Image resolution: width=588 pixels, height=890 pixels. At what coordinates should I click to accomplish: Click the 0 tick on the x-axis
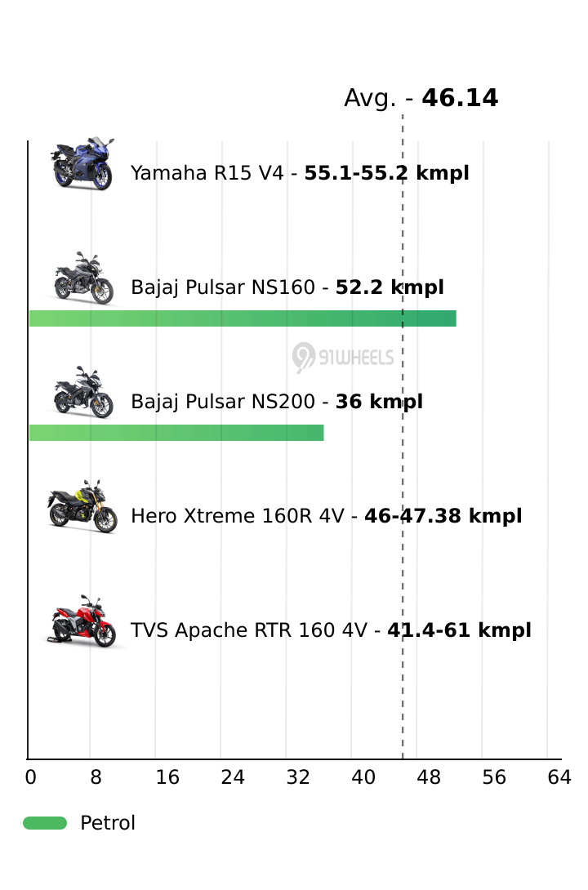[x=30, y=778]
